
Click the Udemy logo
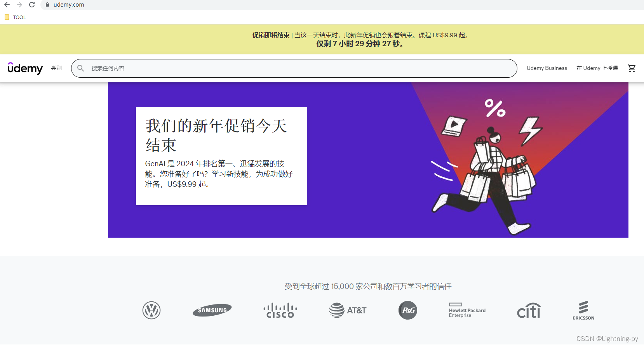tap(25, 68)
